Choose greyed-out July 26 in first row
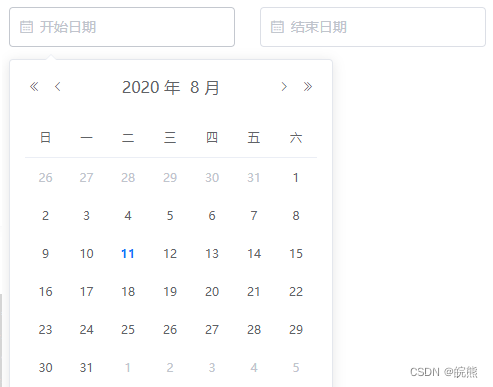The image size is (493, 387). click(45, 178)
